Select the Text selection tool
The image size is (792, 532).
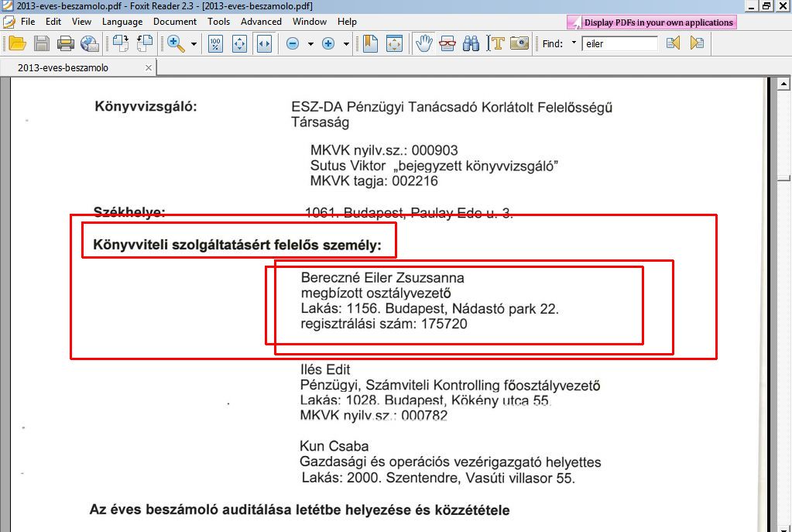(x=495, y=43)
